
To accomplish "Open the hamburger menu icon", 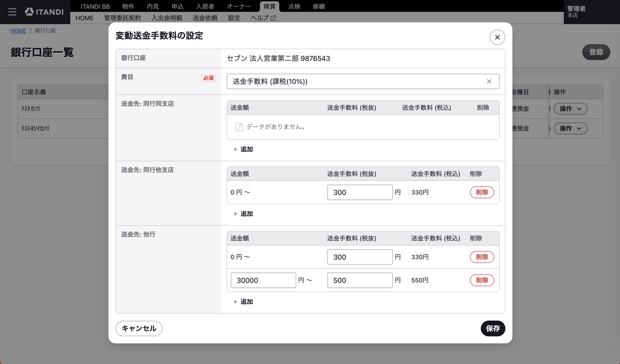I will coord(12,12).
